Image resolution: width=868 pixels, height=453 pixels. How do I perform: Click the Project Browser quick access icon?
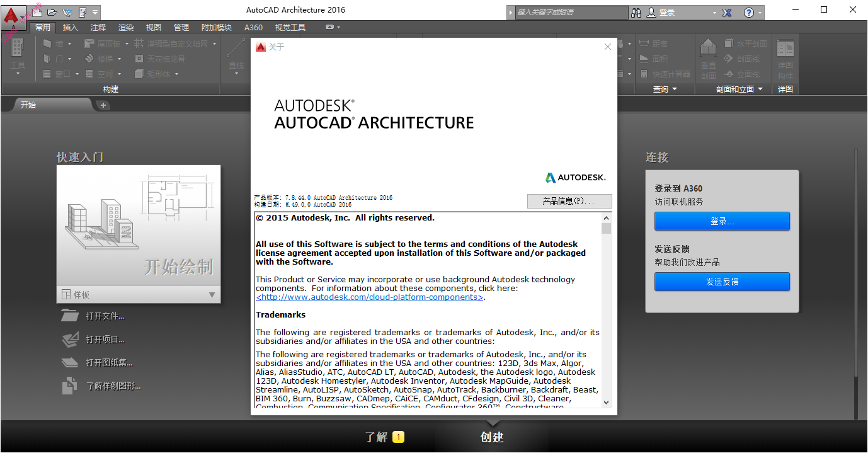coord(67,12)
